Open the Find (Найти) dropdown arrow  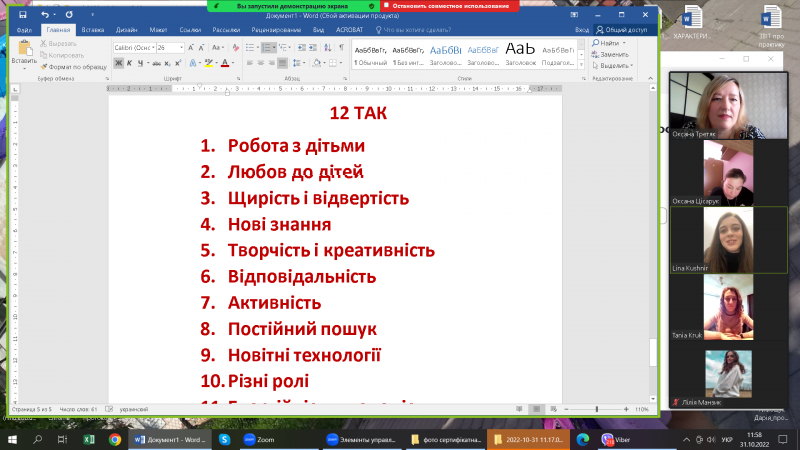[x=624, y=43]
